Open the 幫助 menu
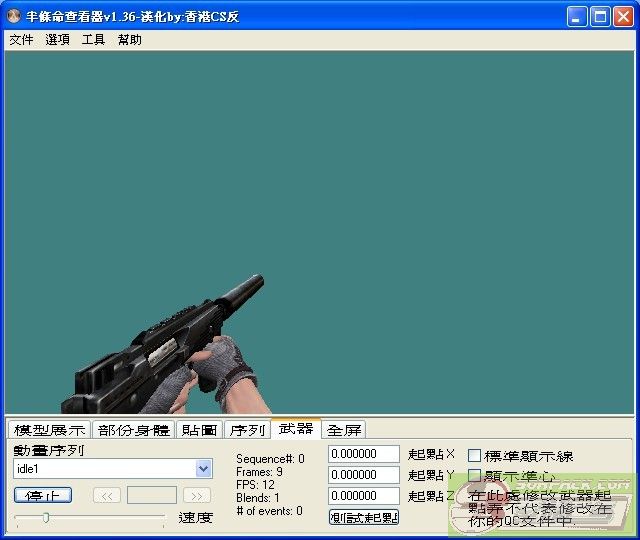The image size is (640, 540). [129, 40]
